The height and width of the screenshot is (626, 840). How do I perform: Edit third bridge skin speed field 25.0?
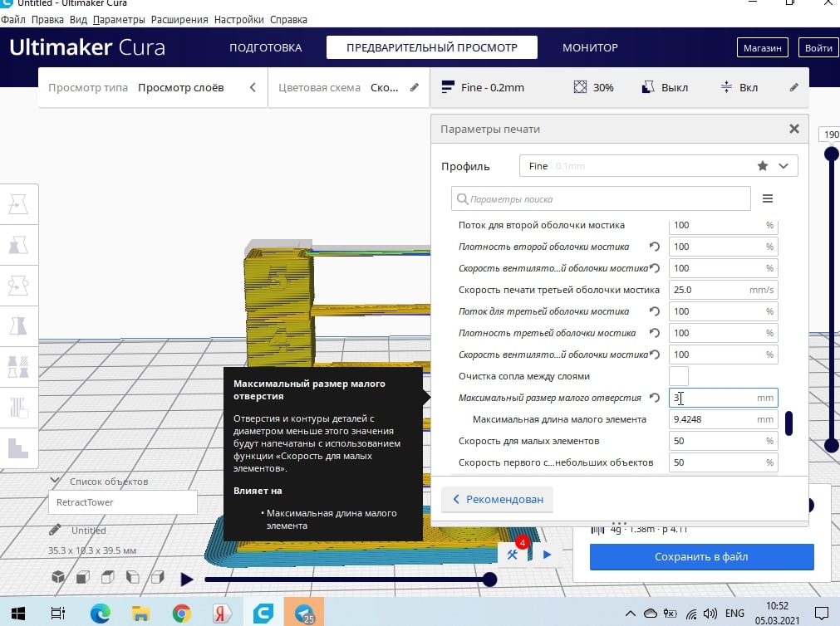723,290
